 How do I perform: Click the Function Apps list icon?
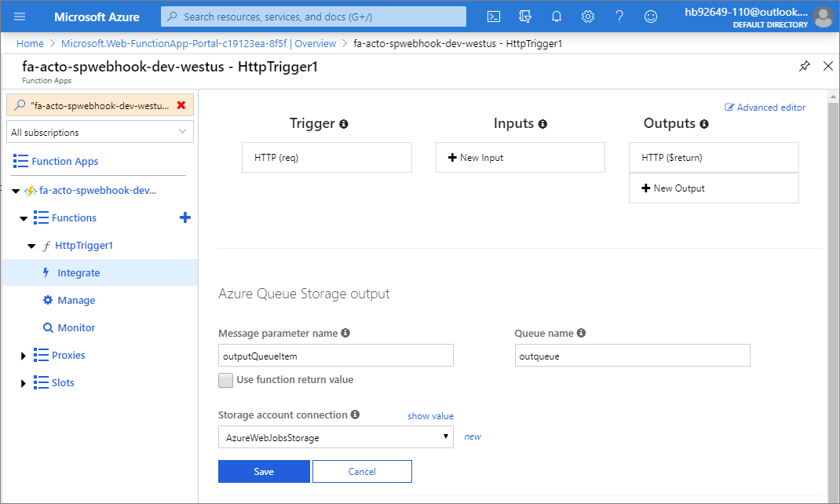point(20,161)
